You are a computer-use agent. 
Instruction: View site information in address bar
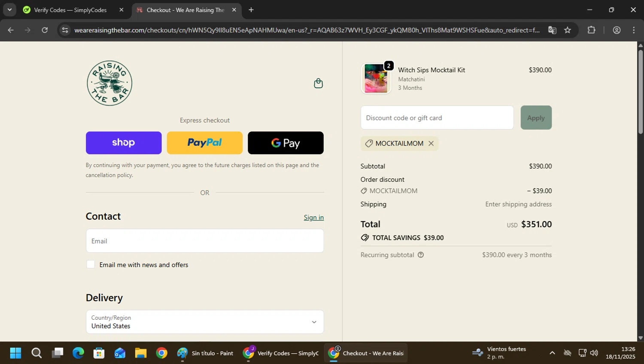(65, 30)
